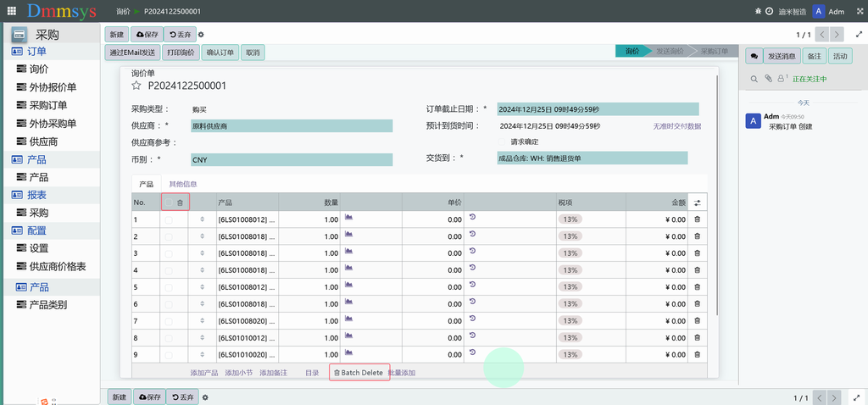Image resolution: width=868 pixels, height=405 pixels.
Task: Click price history icon on row 7
Action: pyautogui.click(x=472, y=318)
